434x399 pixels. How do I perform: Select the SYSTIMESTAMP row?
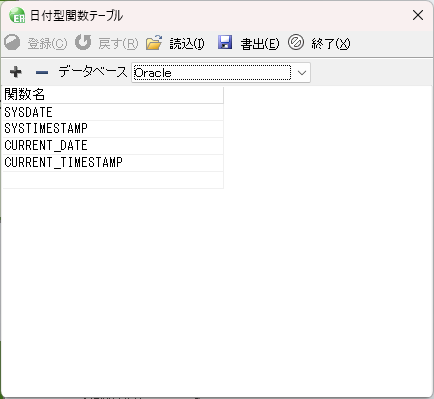(113, 129)
